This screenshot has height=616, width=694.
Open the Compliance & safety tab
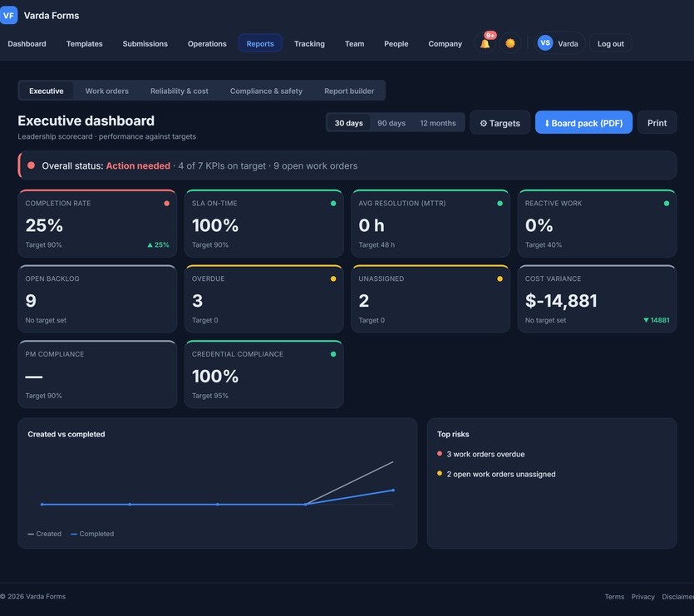click(x=267, y=91)
